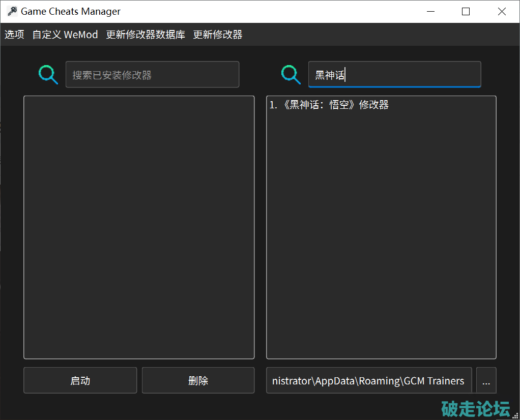Image resolution: width=520 pixels, height=420 pixels.
Task: Click the 更新修改器 menu item
Action: tap(218, 35)
